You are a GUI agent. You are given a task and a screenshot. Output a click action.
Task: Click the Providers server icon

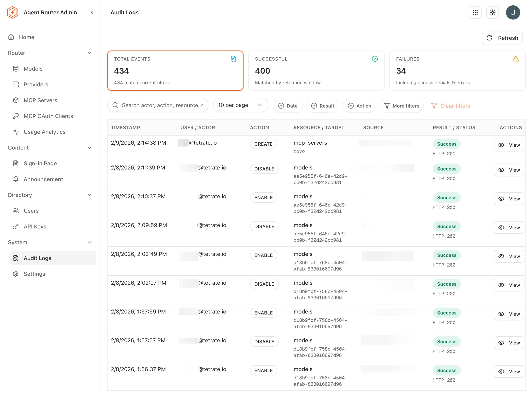pos(16,84)
